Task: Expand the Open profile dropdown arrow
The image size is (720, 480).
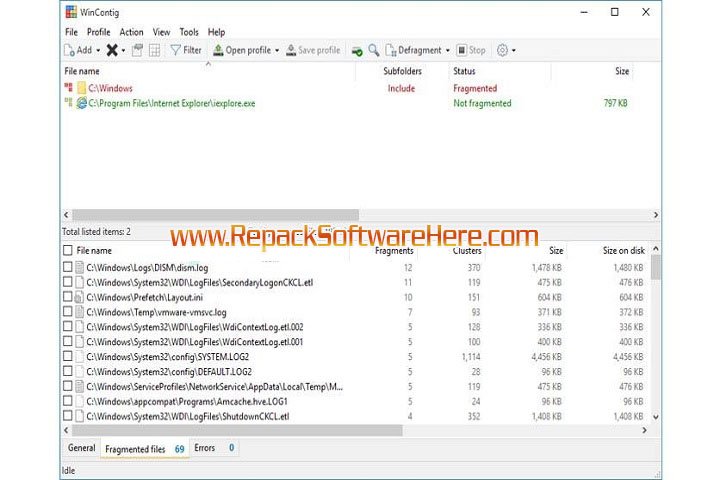Action: (x=277, y=51)
